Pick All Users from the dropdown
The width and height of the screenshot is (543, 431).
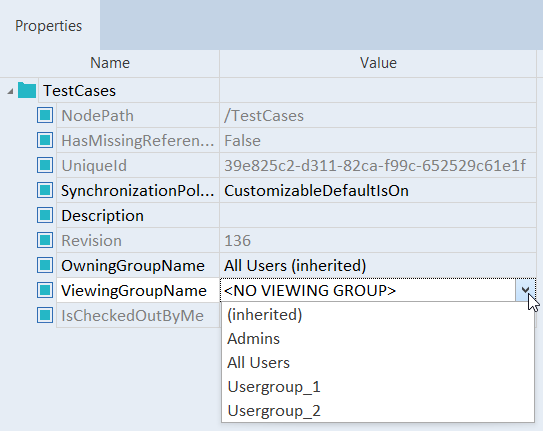point(378,363)
